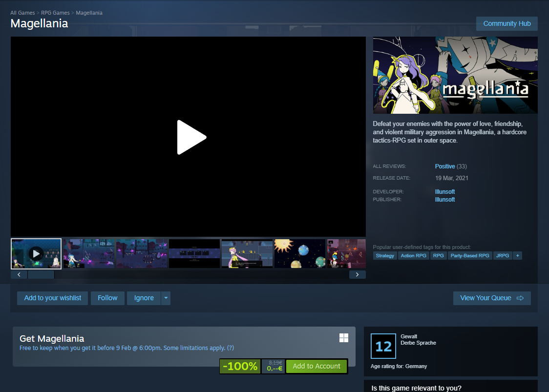Click the age rating 12 badge

383,346
